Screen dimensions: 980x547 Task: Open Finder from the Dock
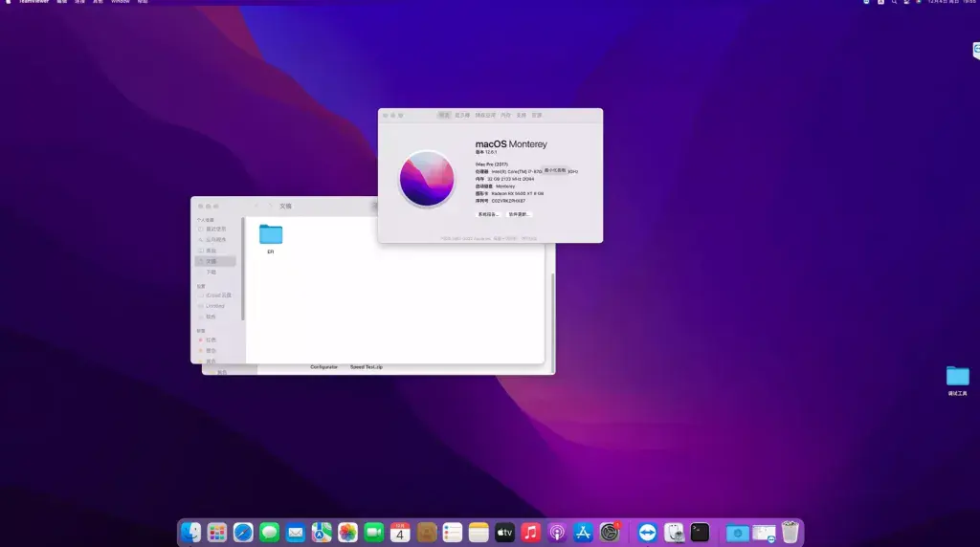190,532
